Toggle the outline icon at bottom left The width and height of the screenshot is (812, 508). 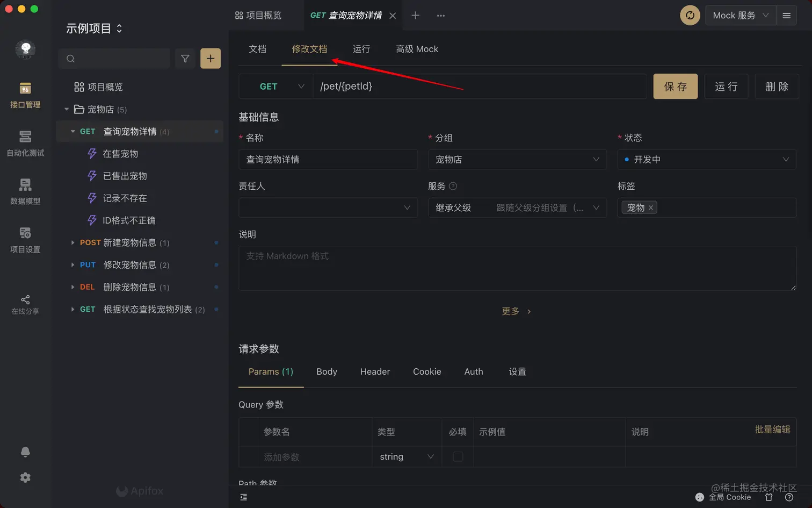(244, 497)
